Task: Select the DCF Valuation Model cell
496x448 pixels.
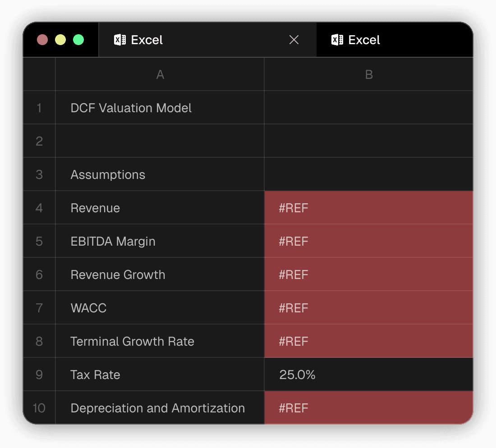Action: click(x=160, y=108)
